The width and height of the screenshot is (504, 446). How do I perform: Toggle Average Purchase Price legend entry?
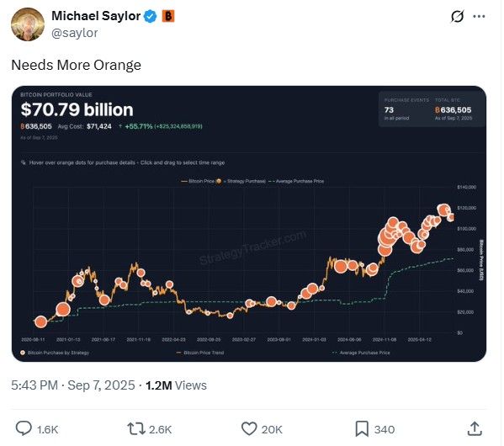(296, 181)
